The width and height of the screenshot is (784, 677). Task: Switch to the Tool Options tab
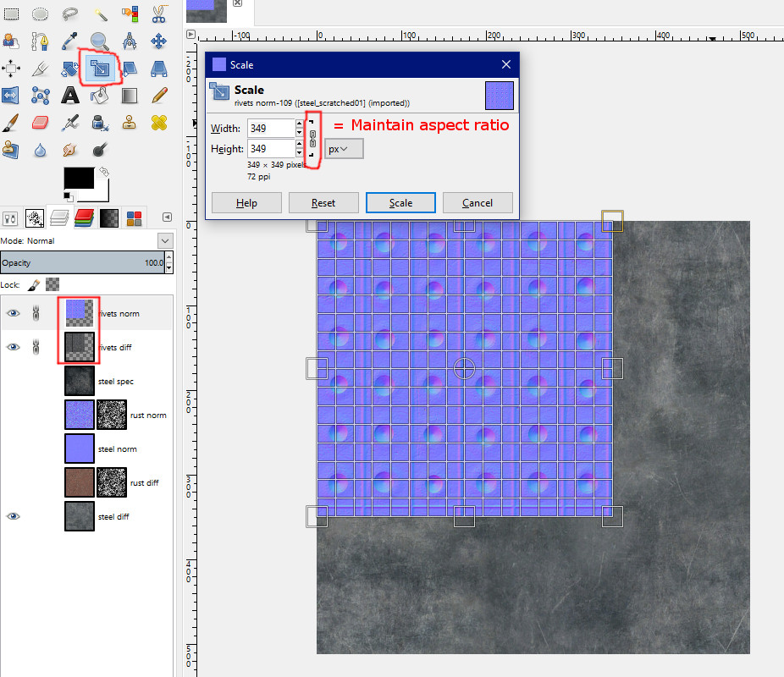coord(11,218)
